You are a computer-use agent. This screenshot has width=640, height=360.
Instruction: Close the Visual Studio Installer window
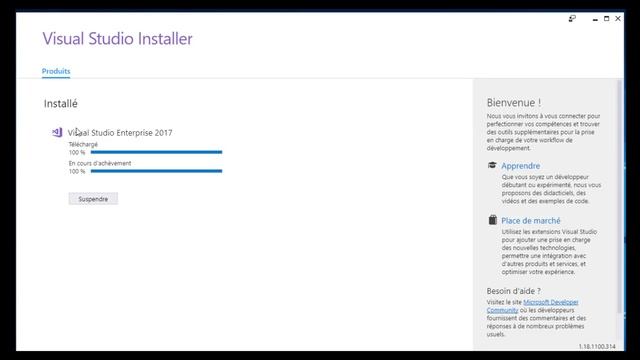[x=618, y=18]
